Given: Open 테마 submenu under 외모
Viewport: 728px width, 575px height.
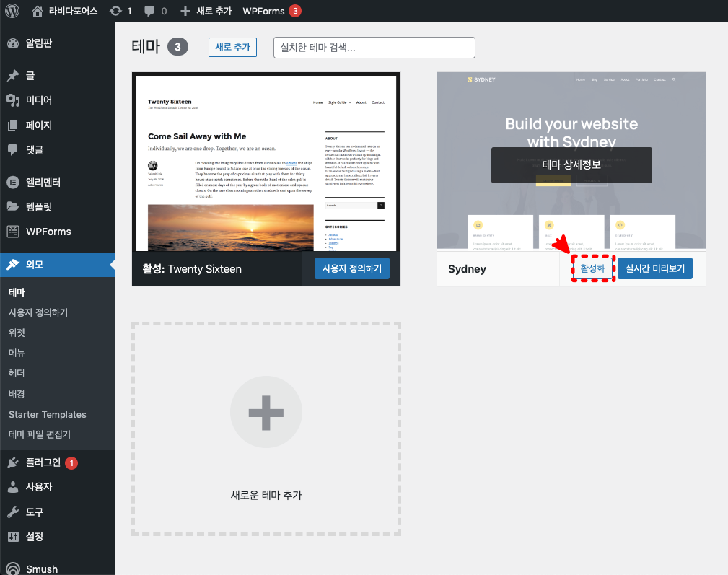Looking at the screenshot, I should [x=17, y=292].
